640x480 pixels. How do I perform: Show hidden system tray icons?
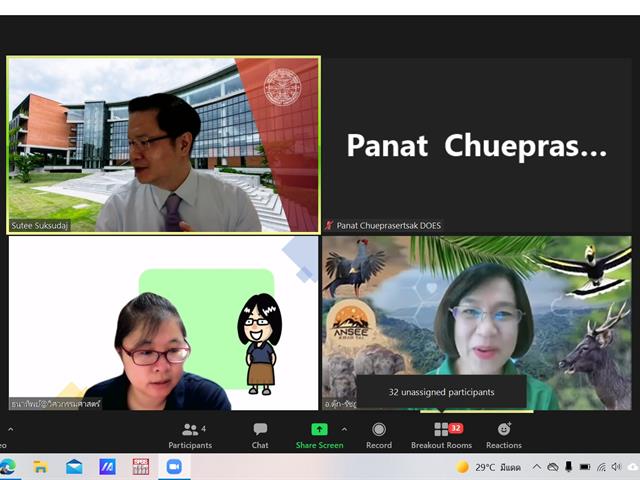click(537, 467)
